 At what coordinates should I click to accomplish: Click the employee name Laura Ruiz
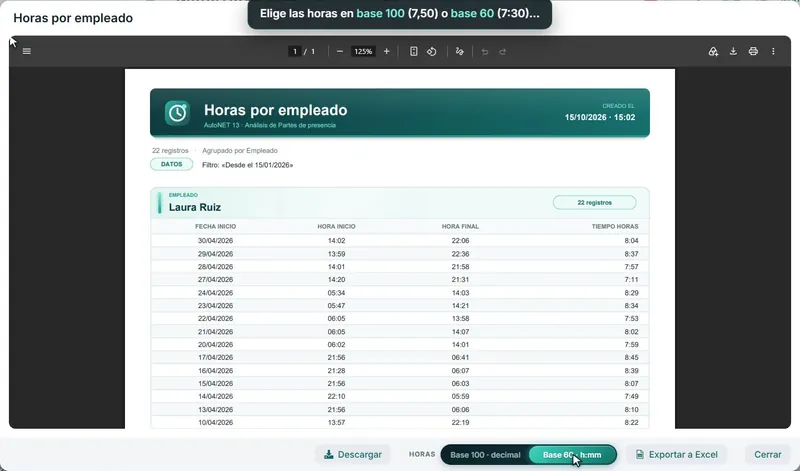195,207
